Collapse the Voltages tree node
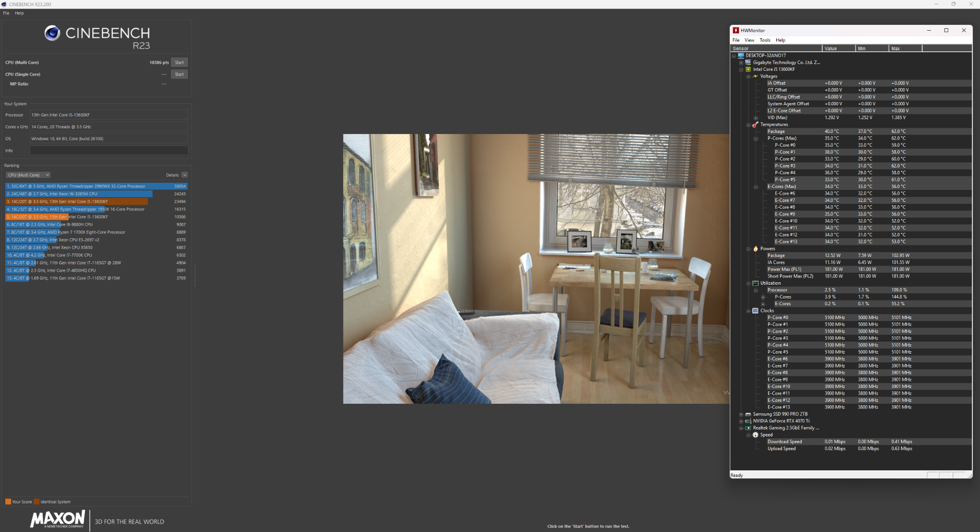 (748, 77)
